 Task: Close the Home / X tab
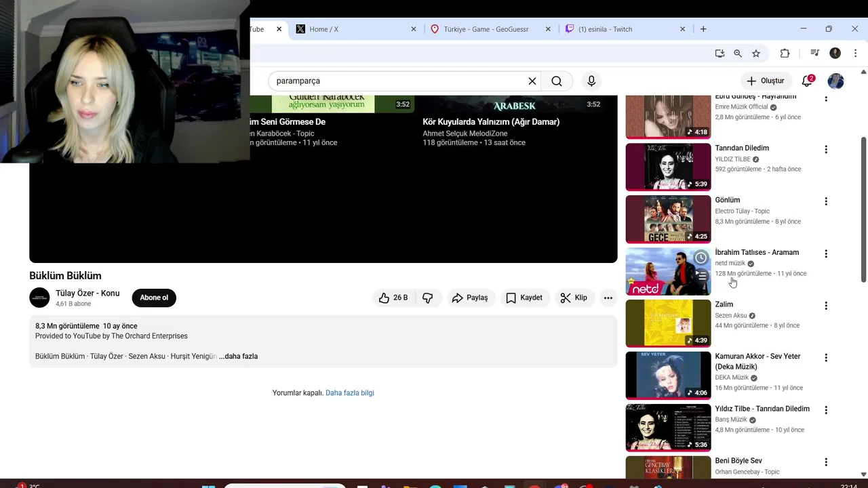(x=414, y=29)
